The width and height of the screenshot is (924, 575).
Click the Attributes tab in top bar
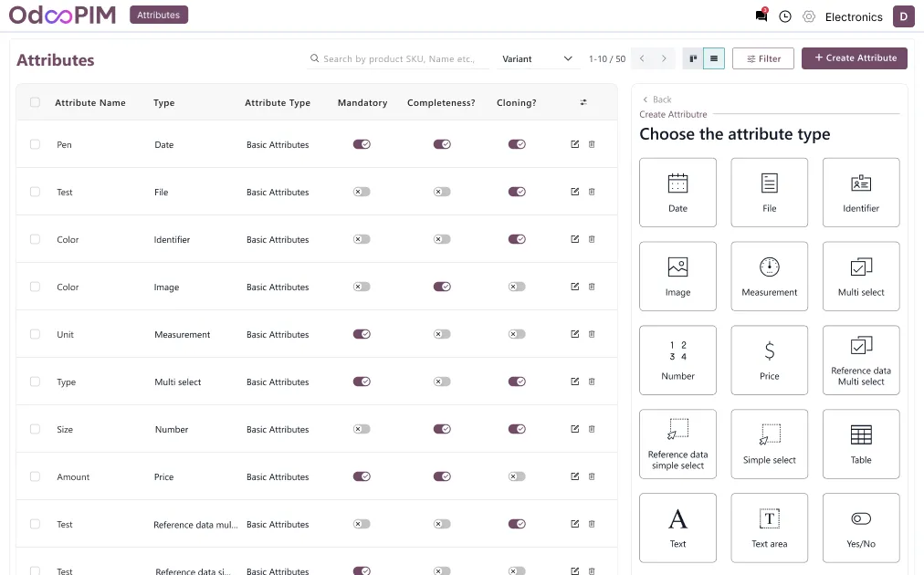[159, 15]
